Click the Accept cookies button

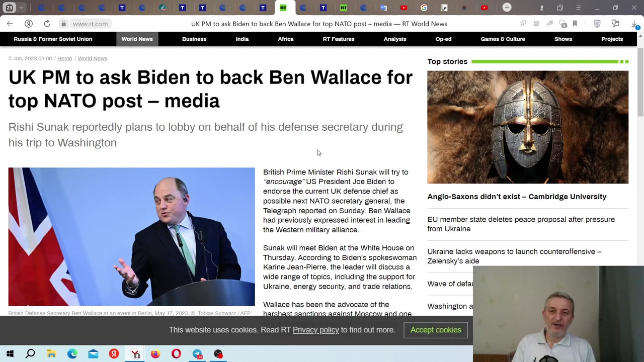pyautogui.click(x=436, y=330)
